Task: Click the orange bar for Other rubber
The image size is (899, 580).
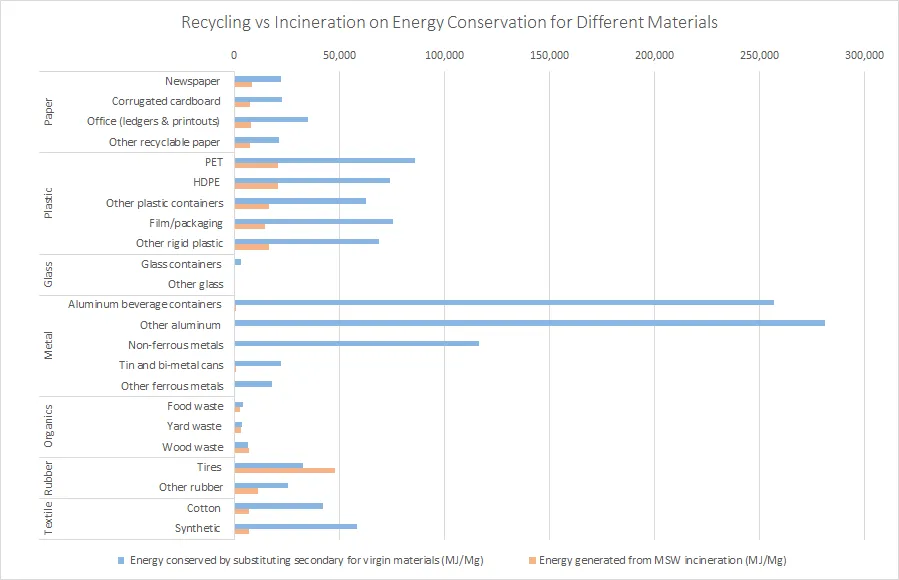Action: coord(246,491)
